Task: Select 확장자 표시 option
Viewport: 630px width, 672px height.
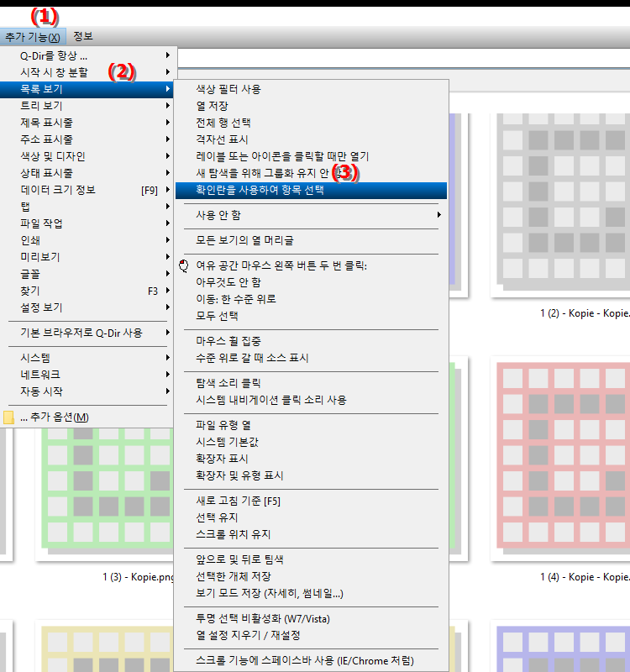Action: click(311, 459)
